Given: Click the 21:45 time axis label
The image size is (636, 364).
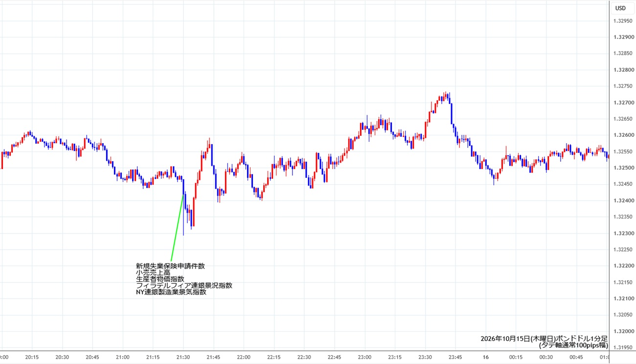Looking at the screenshot, I should (213, 357).
